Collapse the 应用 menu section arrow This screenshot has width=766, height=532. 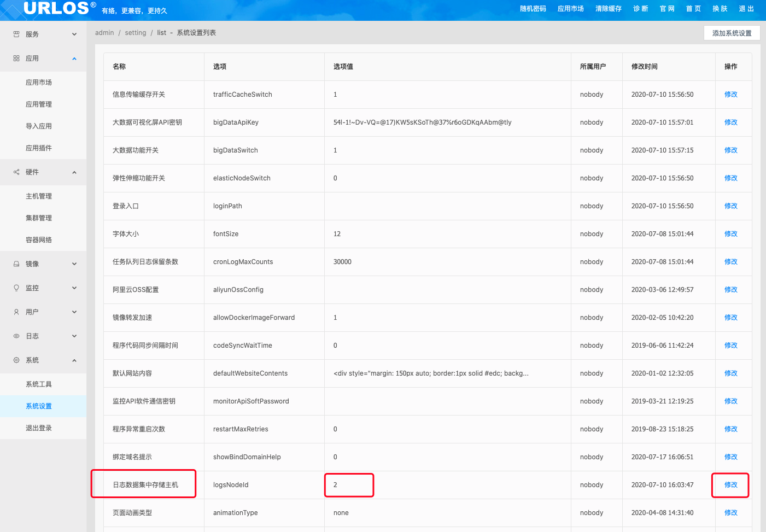point(74,59)
